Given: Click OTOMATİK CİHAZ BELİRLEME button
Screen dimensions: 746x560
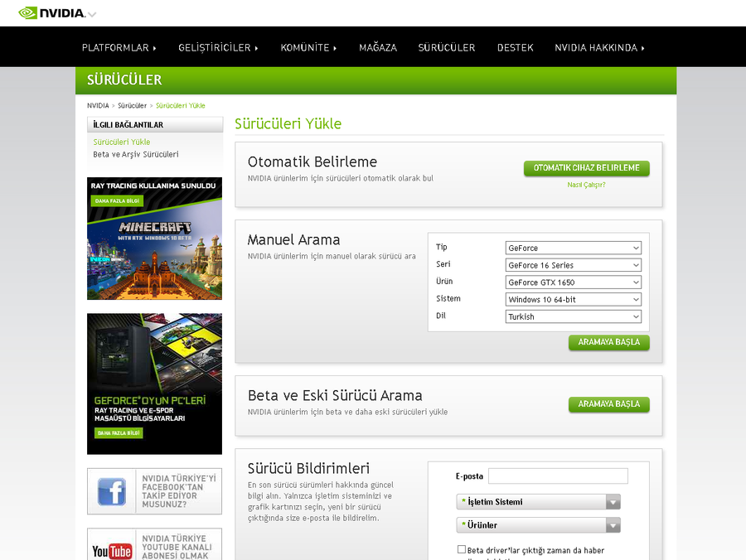Looking at the screenshot, I should [586, 168].
